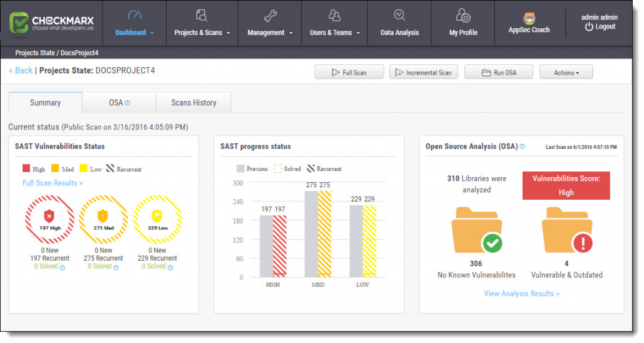
Task: Open the Users & Teams menu
Action: click(335, 32)
